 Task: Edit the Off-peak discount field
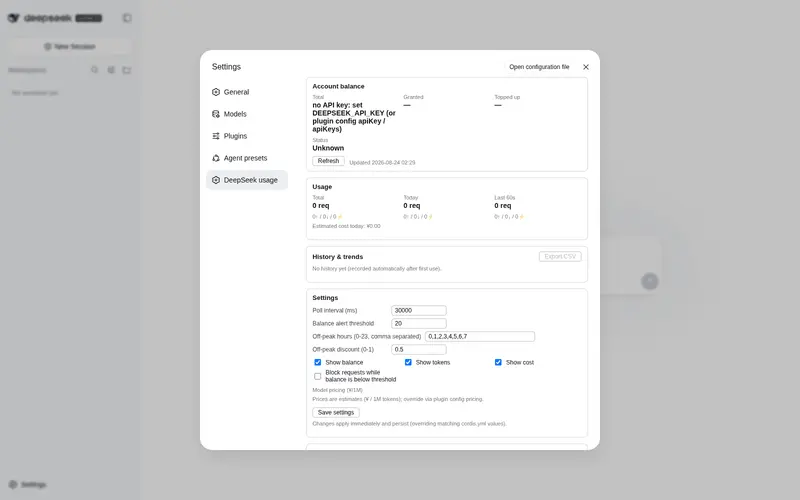(419, 349)
